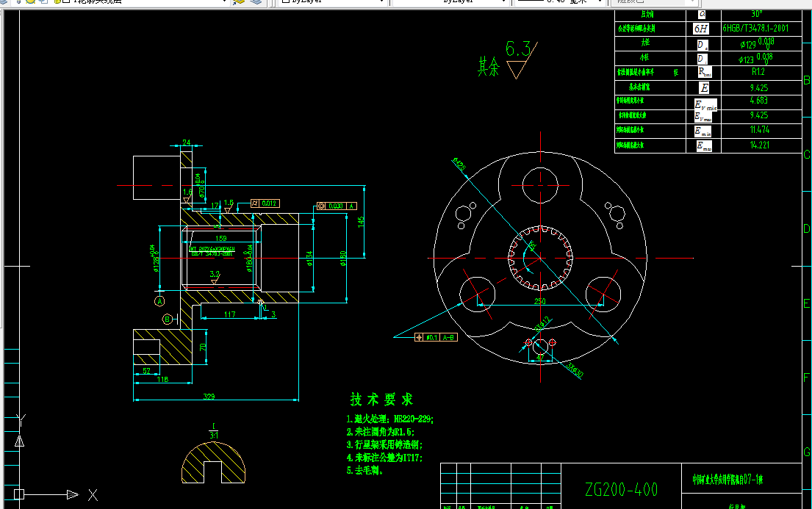812x509 pixels.
Task: Click the layer-current icon right of the layer dropdown
Action: [x=239, y=1]
